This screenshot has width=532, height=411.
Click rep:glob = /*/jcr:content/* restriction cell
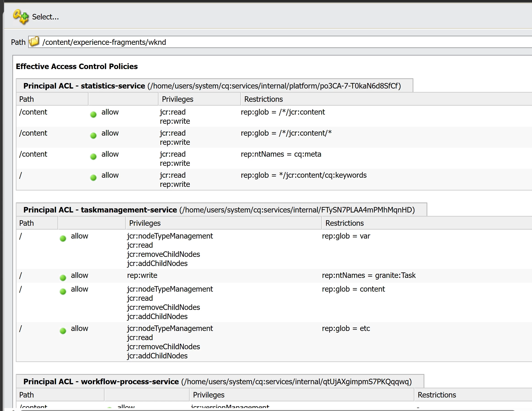(x=286, y=133)
